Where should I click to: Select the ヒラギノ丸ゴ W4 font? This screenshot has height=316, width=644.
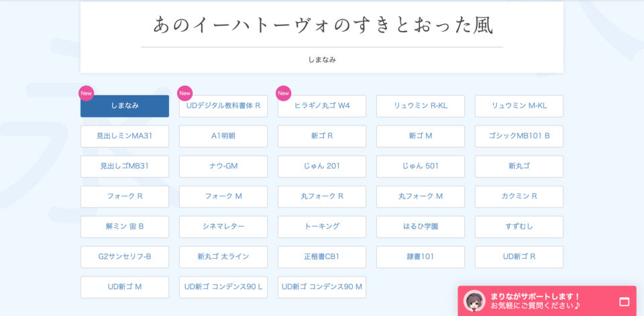322,106
